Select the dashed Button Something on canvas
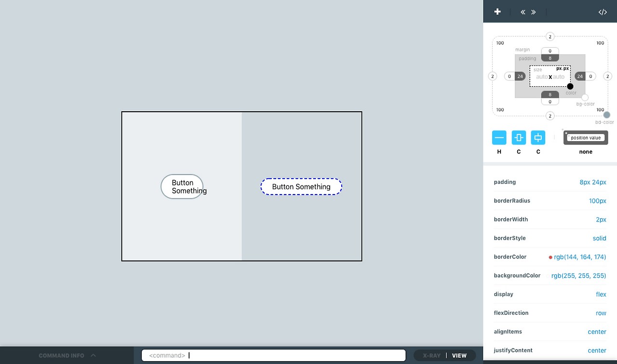The image size is (617, 364). [x=301, y=186]
